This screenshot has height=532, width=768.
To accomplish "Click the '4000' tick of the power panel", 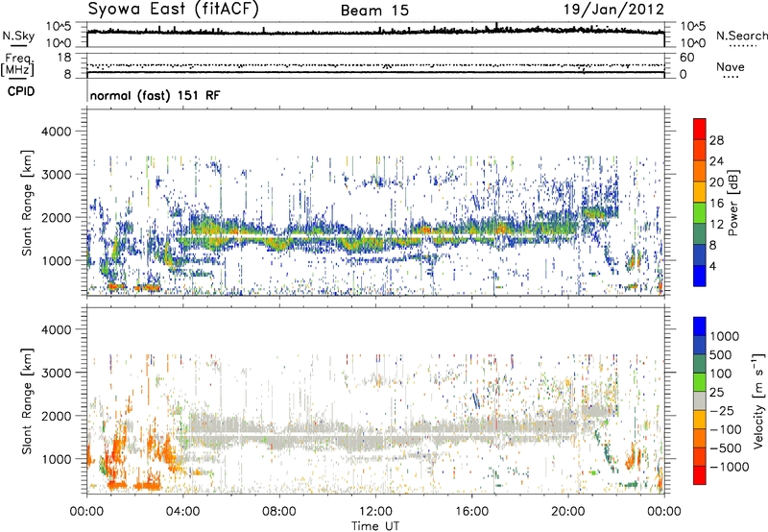I will tap(56, 132).
